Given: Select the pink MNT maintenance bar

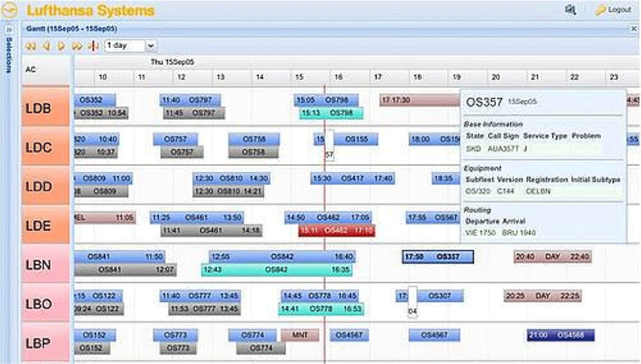Looking at the screenshot, I should point(300,335).
